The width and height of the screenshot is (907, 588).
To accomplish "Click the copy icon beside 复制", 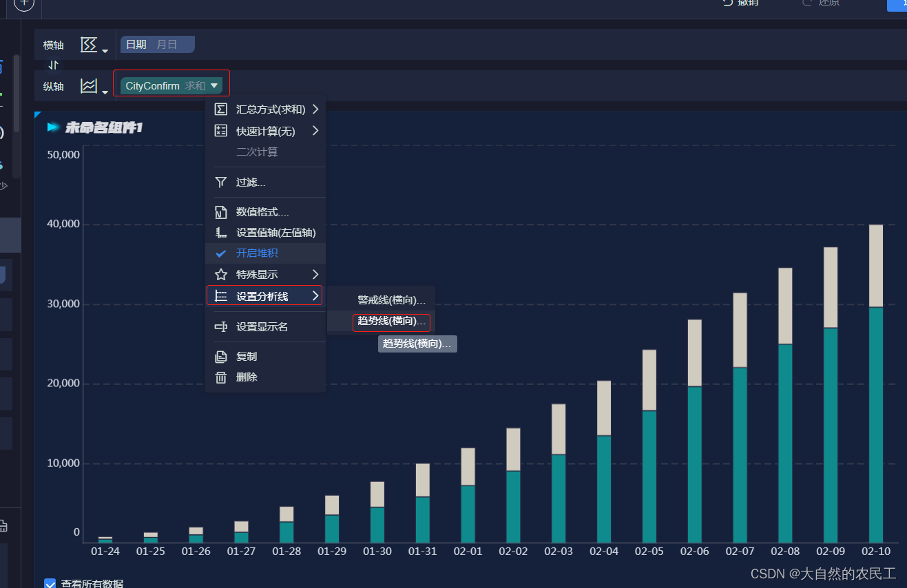I will [x=221, y=357].
